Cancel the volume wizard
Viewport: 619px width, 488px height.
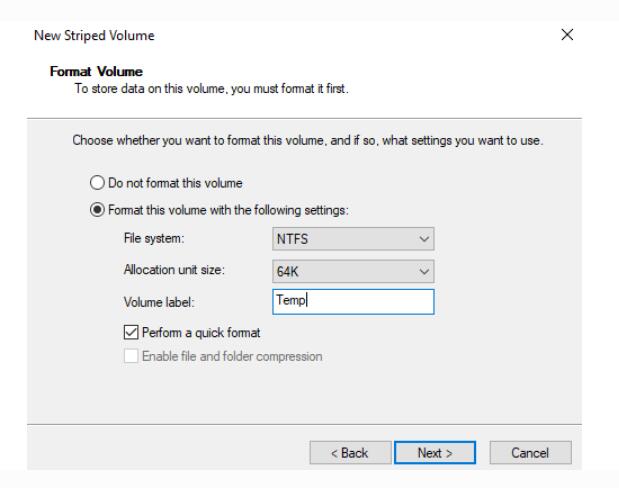click(533, 453)
